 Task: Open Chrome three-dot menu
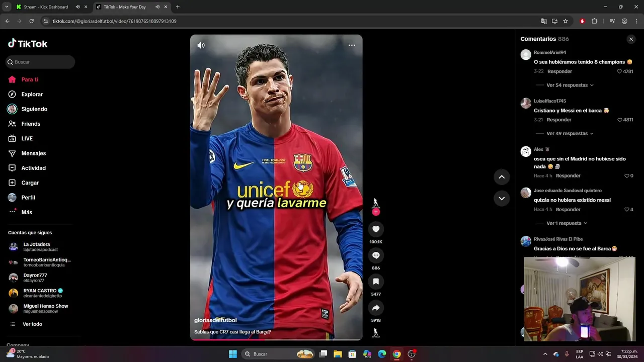pos(636,21)
